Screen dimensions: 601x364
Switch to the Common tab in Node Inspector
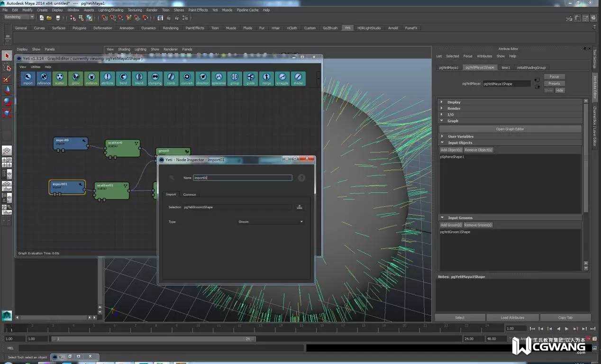pyautogui.click(x=190, y=194)
